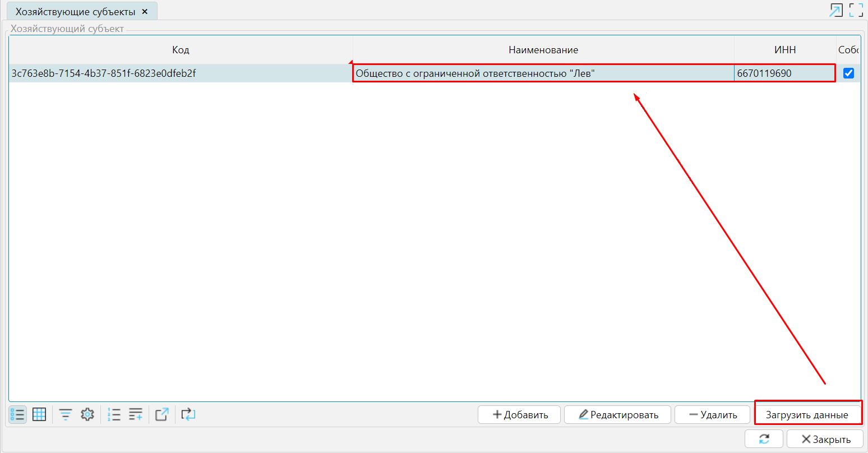Screen dimensions: 868x453
Task: Click the Загрузить данные button
Action: pos(807,415)
